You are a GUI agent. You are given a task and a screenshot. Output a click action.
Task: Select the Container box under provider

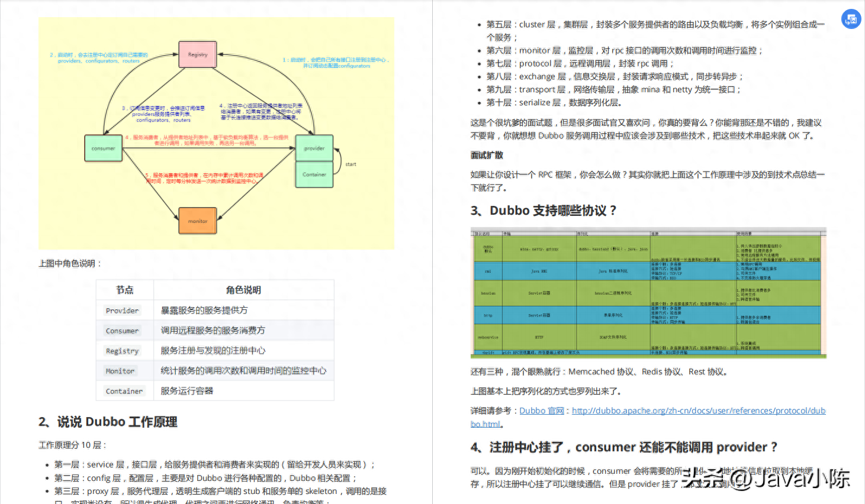(x=314, y=175)
